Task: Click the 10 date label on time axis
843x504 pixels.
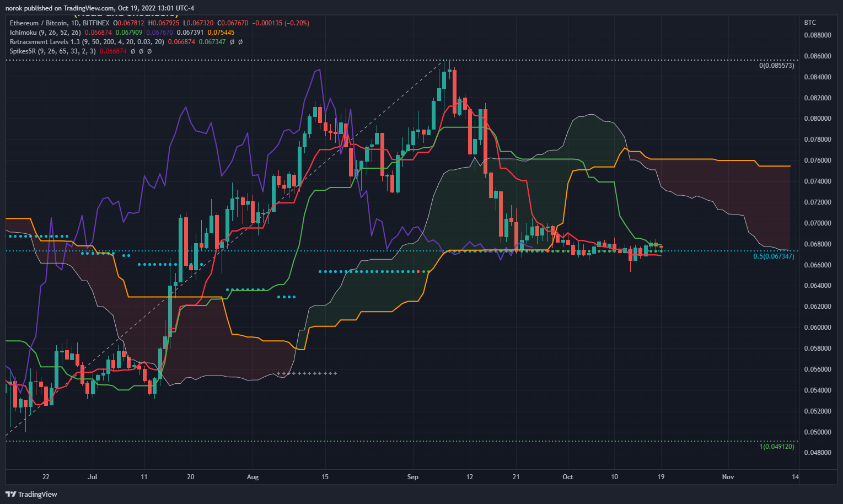Action: (615, 477)
